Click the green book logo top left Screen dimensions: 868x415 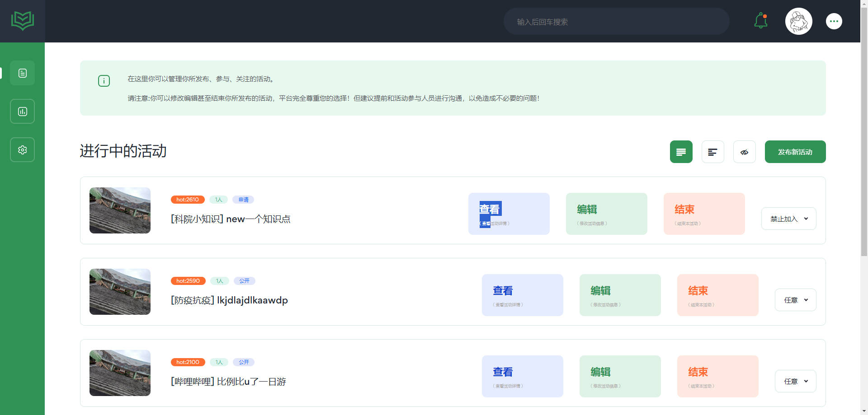(x=22, y=20)
